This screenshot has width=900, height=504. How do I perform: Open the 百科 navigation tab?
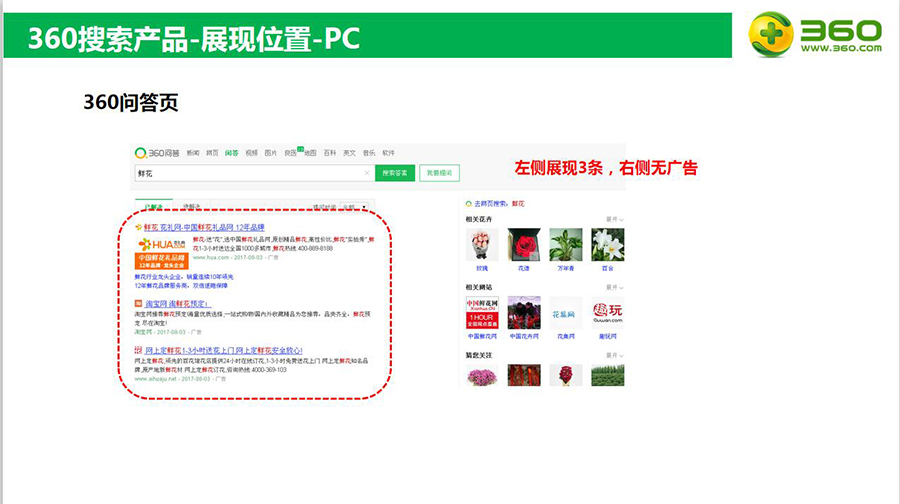pos(329,153)
